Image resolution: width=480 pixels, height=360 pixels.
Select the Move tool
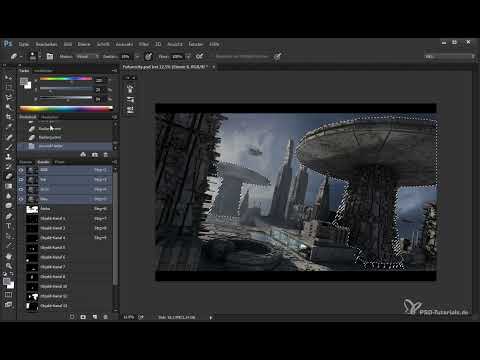pyautogui.click(x=9, y=78)
